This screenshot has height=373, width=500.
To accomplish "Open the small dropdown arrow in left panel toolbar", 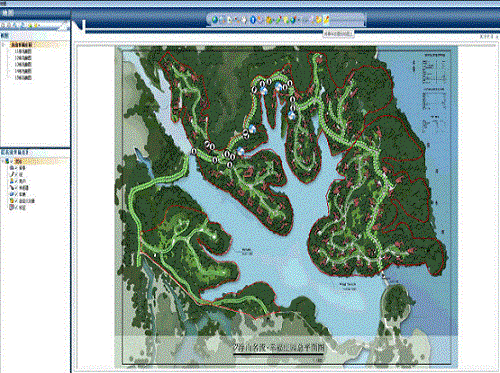I will click(39, 25).
